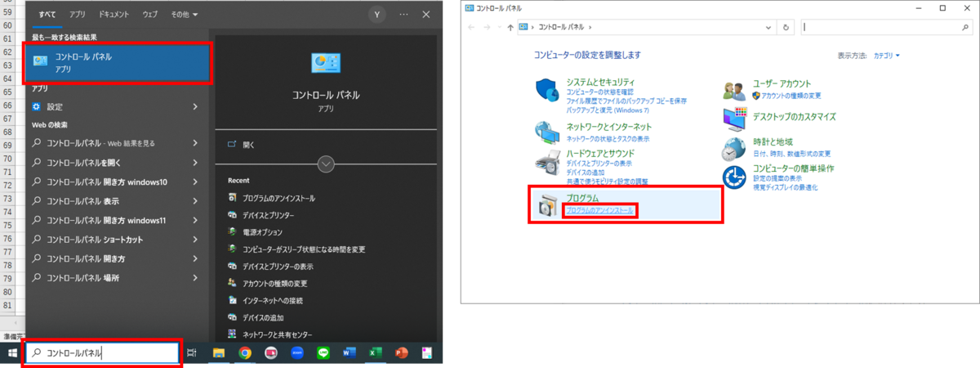
Task: Open the three-dot options menu in search
Action: point(403,14)
